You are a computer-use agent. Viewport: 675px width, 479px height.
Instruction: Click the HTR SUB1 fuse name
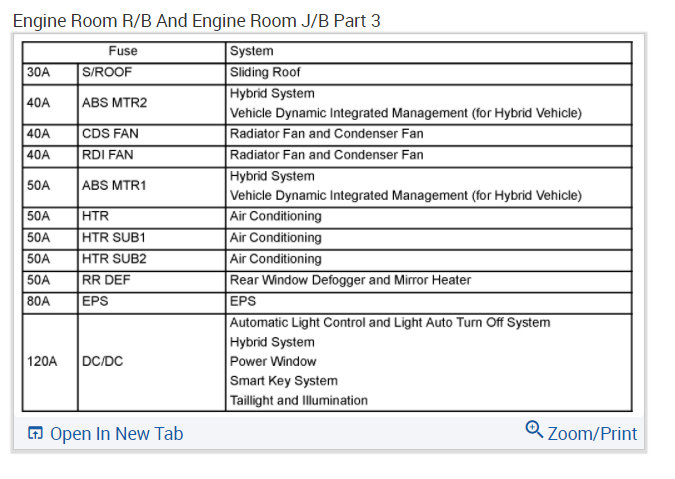click(x=114, y=238)
